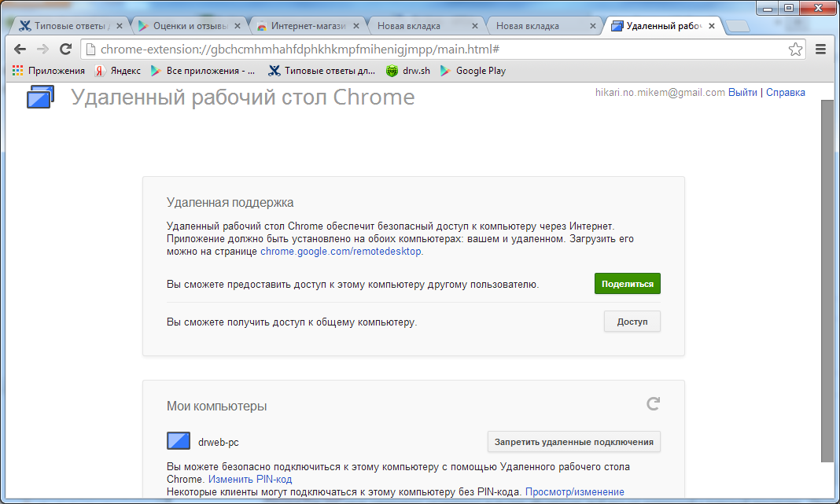Viewport: 840px width, 504px height.
Task: Close the Типовые ответы tab
Action: (120, 26)
